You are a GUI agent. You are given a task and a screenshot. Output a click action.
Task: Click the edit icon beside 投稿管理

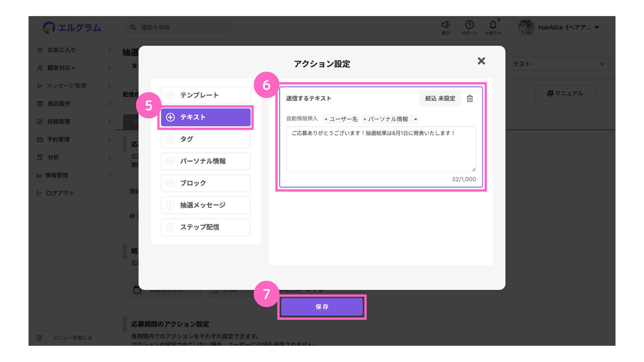(x=40, y=122)
